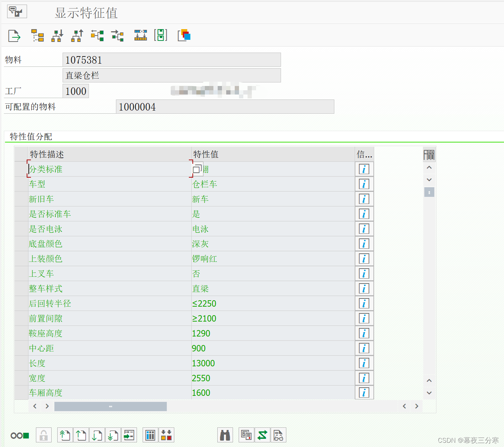Click the colored overlapping squares toolbar icon
The width and height of the screenshot is (504, 447).
184,35
